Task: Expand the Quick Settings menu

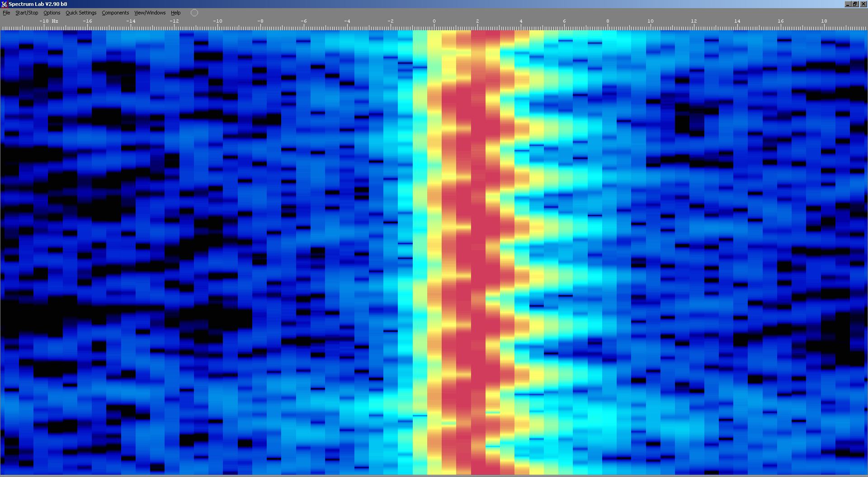Action: (x=81, y=13)
